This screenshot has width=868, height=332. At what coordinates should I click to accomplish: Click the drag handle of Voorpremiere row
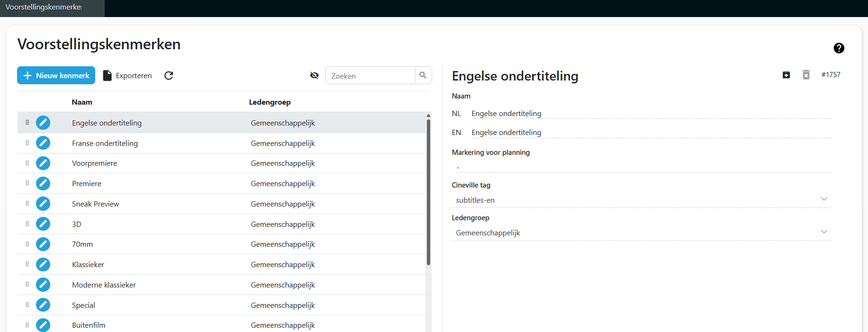pyautogui.click(x=27, y=163)
